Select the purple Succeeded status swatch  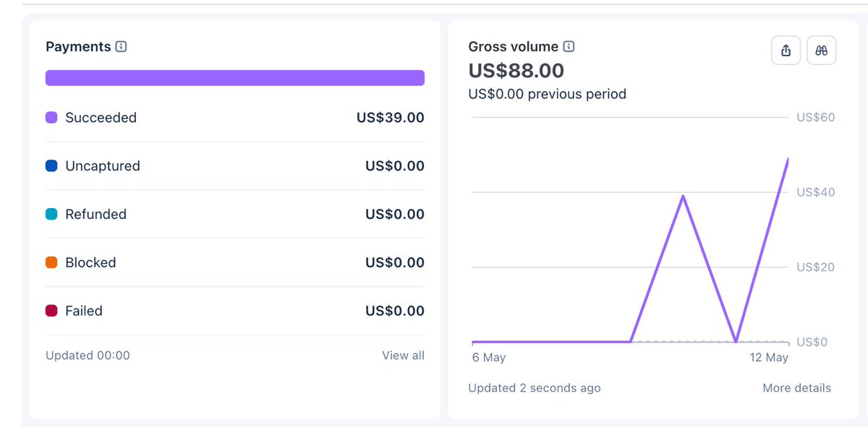click(51, 118)
